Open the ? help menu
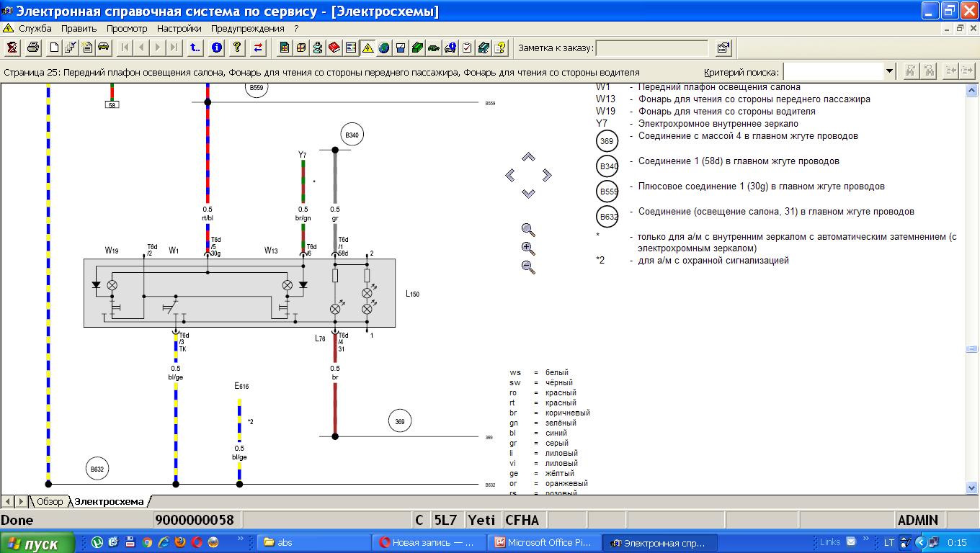Image resolution: width=980 pixels, height=553 pixels. coord(296,29)
